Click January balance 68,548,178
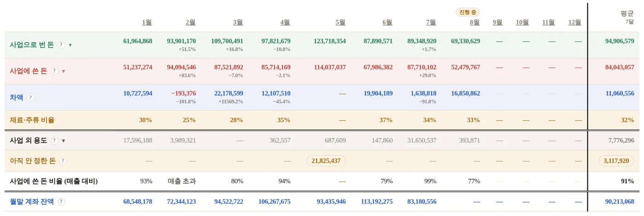 tap(138, 202)
